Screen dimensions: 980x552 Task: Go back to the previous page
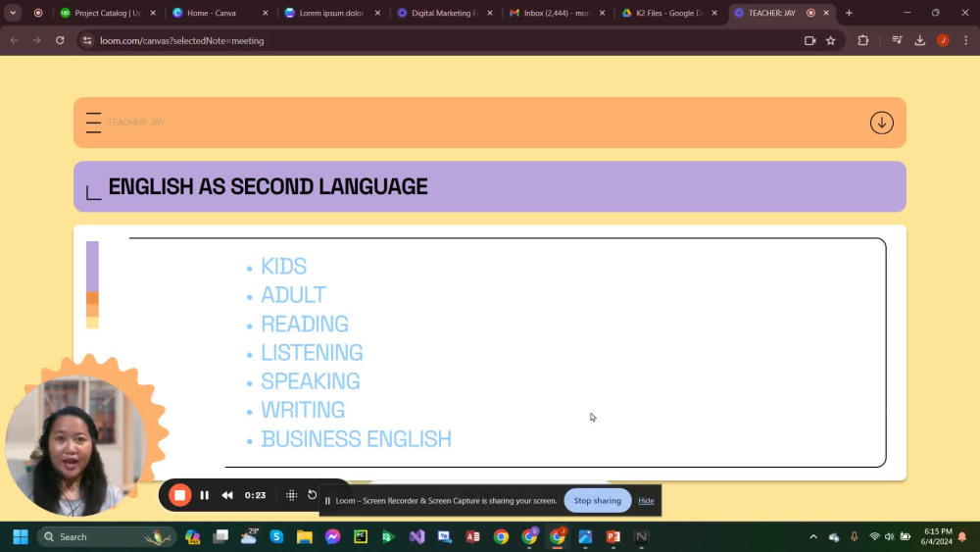coord(15,40)
